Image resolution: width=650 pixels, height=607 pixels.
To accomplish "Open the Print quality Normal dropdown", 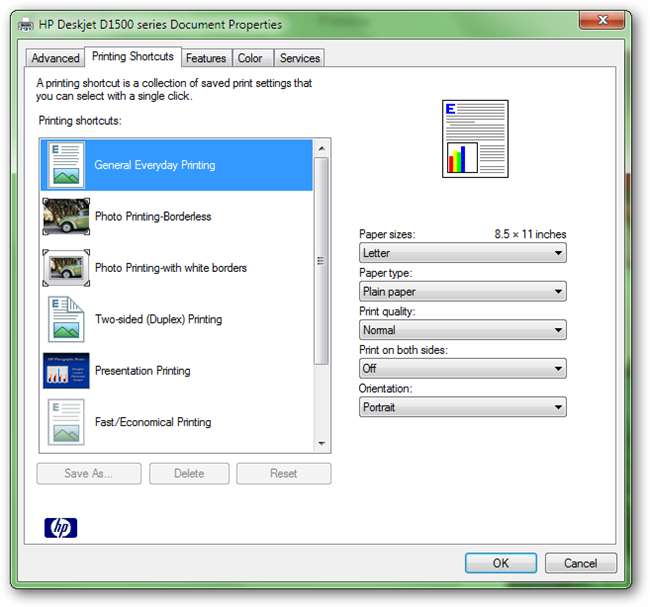I will click(463, 330).
